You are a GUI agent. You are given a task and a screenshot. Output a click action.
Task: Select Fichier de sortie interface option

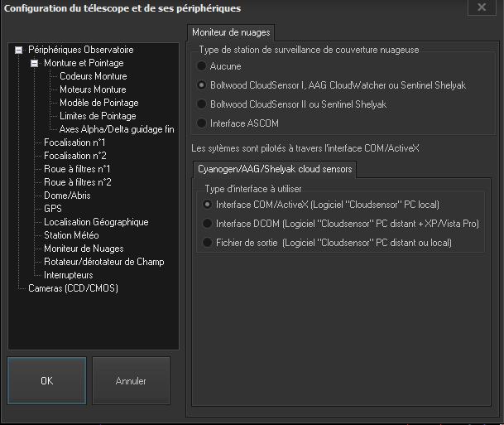pos(208,243)
